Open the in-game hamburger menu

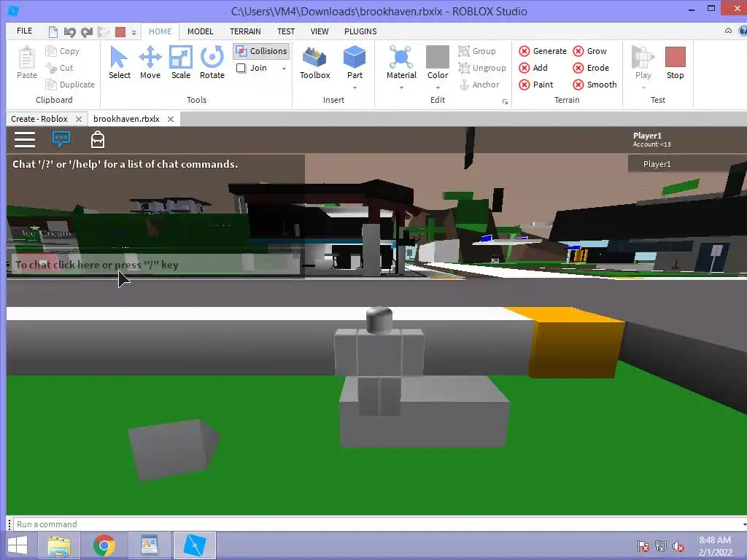coord(25,139)
